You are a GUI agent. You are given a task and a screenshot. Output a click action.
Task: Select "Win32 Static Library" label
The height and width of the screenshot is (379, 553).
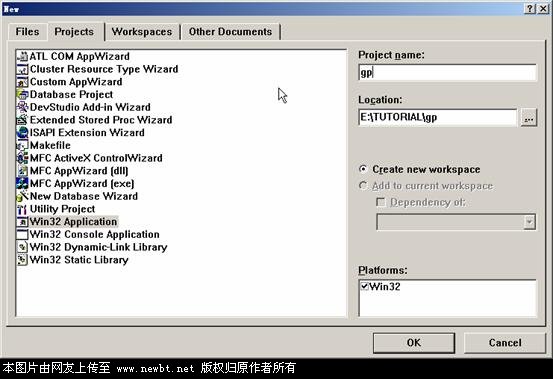point(79,260)
